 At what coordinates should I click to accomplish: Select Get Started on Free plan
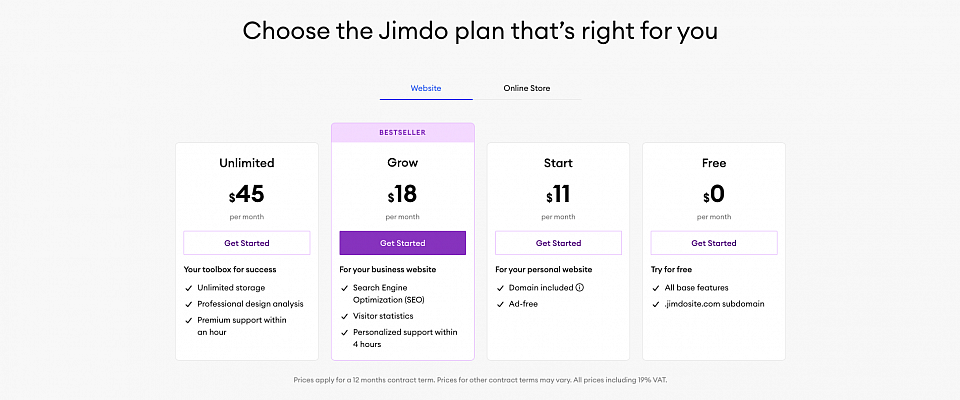point(713,243)
